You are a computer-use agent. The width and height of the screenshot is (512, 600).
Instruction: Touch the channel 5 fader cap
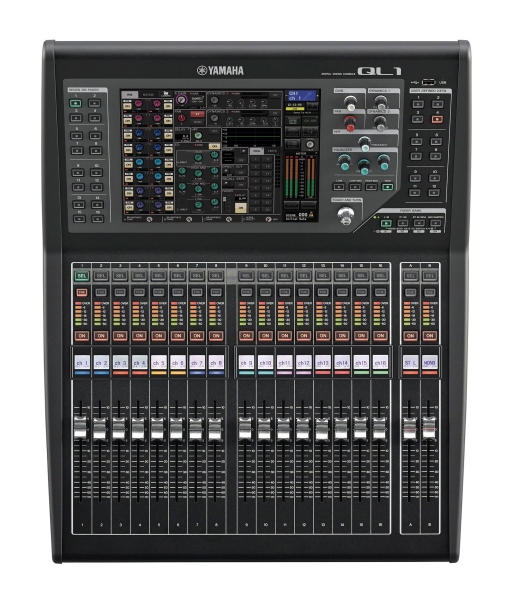[157, 428]
